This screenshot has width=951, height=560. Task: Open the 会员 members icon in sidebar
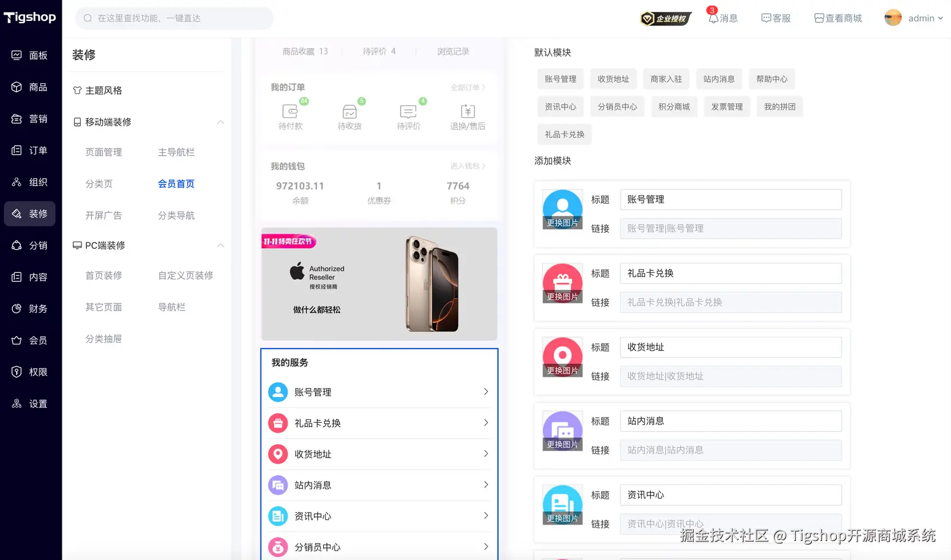(17, 340)
